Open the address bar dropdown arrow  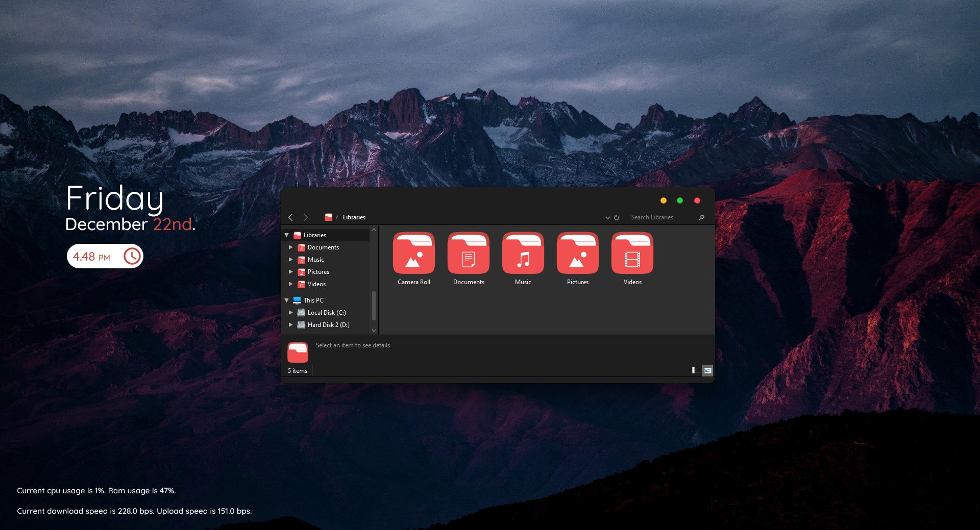[x=607, y=217]
